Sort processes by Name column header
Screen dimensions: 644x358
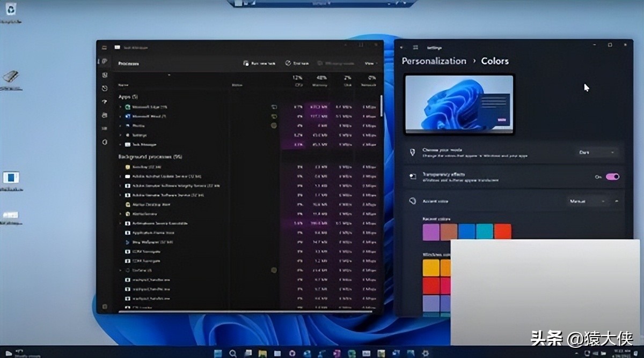click(124, 85)
